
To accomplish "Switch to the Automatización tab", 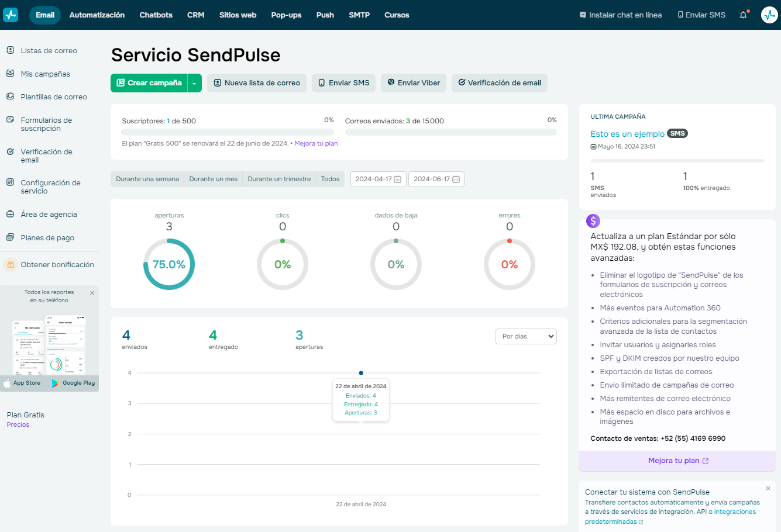I will (x=97, y=15).
